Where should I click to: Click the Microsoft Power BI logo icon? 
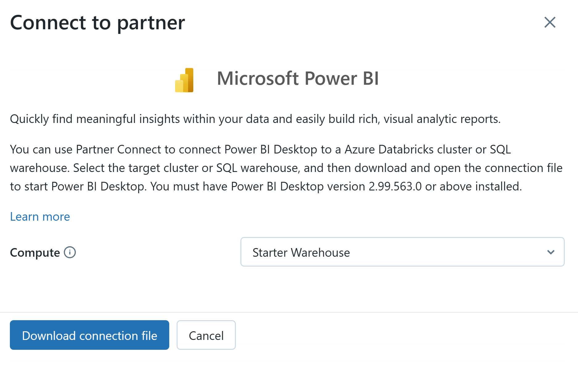click(x=184, y=80)
